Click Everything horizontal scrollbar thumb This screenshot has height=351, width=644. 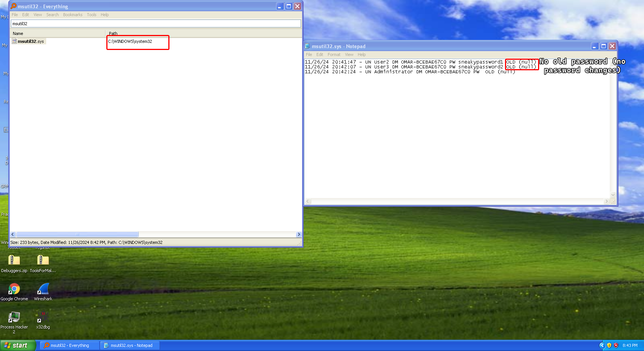(77, 235)
